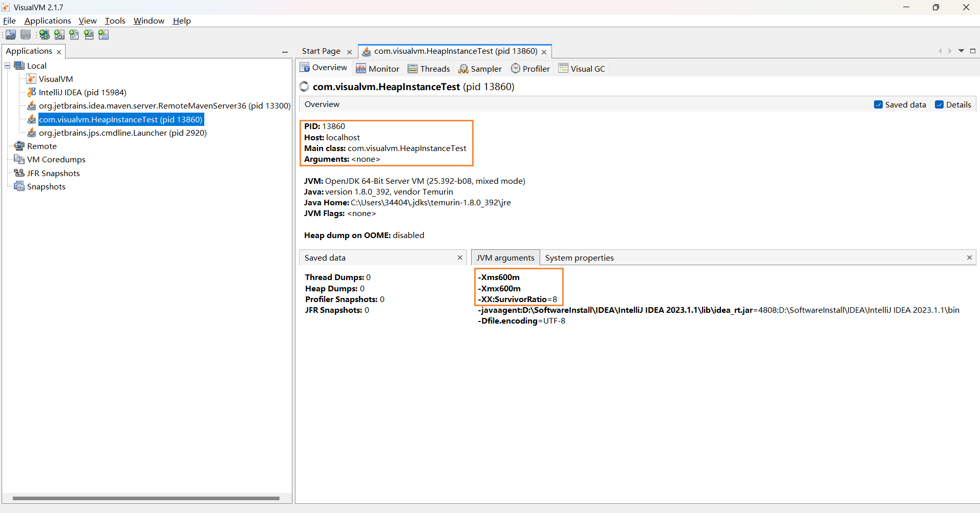The height and width of the screenshot is (513, 980).
Task: Open the Help menu
Action: tap(182, 20)
